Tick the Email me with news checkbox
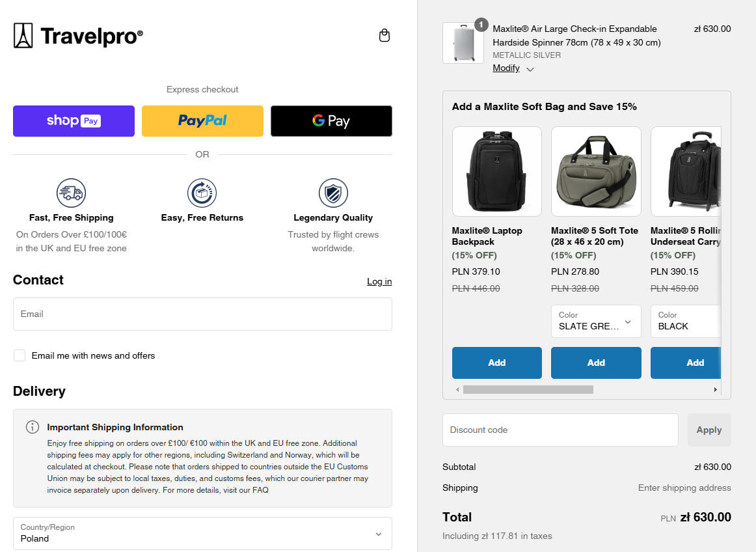The height and width of the screenshot is (552, 756). [x=20, y=355]
